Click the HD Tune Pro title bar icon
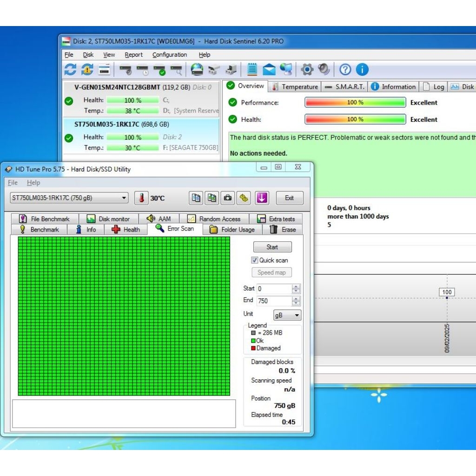This screenshot has width=476, height=476. point(8,169)
